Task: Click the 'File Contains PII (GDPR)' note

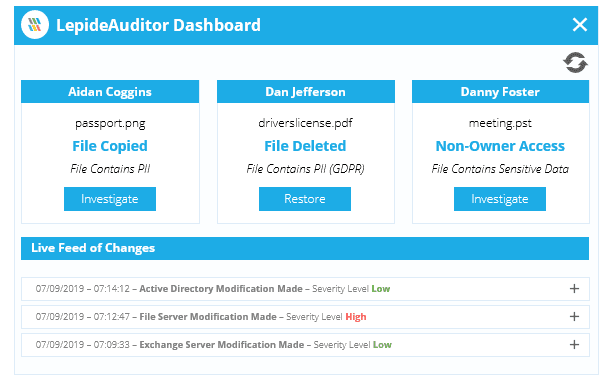Action: [305, 169]
